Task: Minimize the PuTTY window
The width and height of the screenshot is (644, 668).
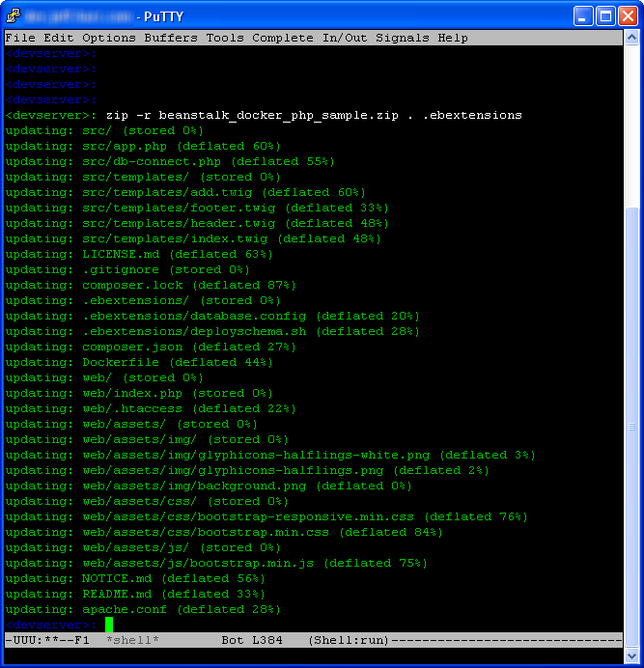Action: 582,16
